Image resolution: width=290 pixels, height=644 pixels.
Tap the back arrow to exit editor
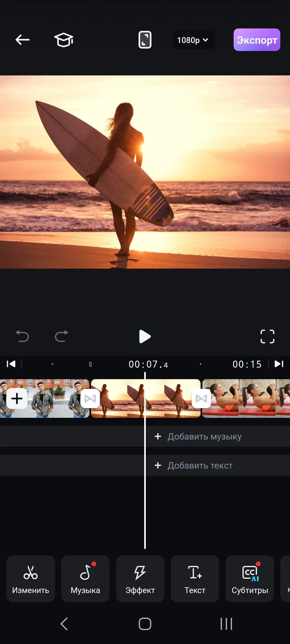(23, 40)
